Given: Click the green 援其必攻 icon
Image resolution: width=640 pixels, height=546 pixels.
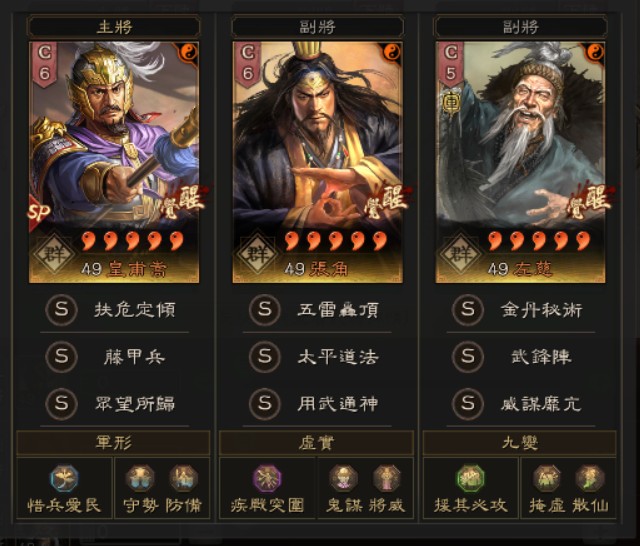Looking at the screenshot, I should [x=470, y=478].
